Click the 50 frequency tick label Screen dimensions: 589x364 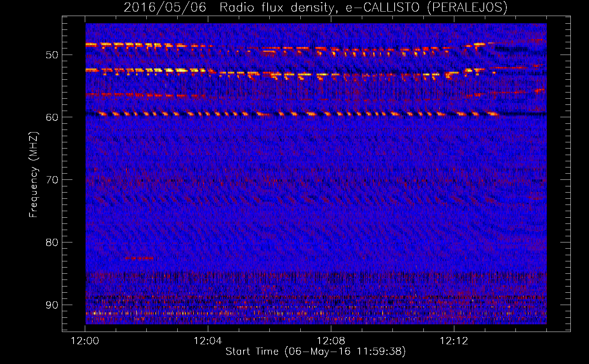click(x=52, y=55)
